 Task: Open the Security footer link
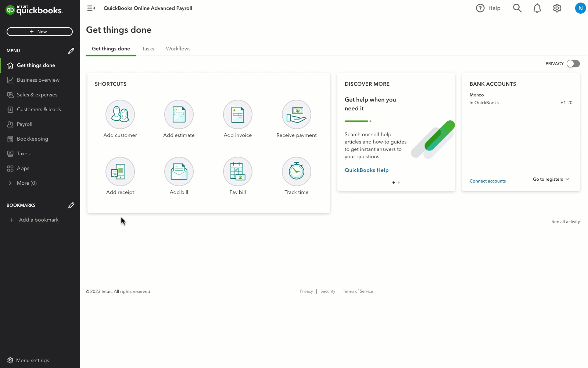tap(328, 291)
